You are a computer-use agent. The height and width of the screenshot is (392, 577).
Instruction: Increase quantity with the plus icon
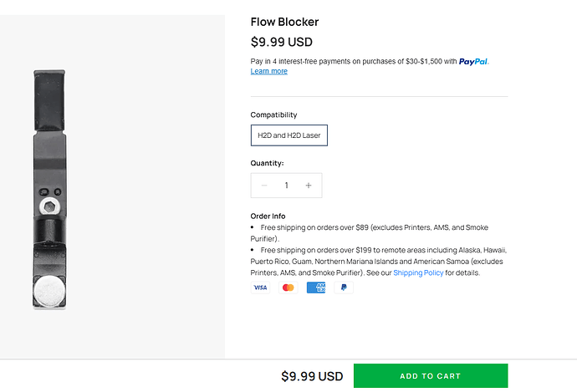pyautogui.click(x=309, y=186)
